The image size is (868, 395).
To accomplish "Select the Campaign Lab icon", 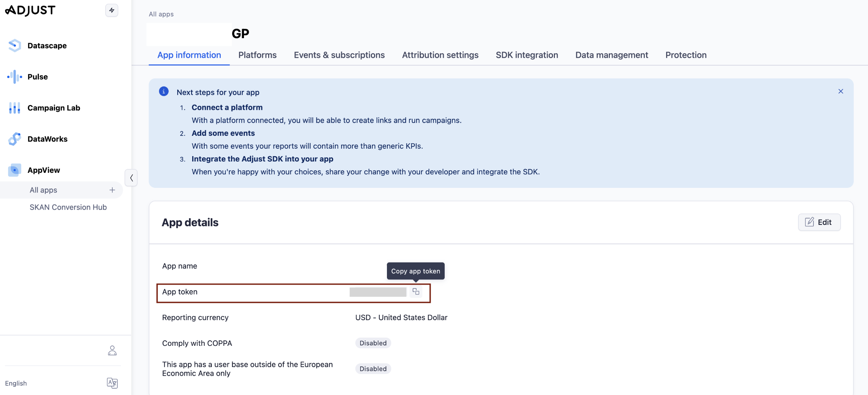I will tap(14, 108).
